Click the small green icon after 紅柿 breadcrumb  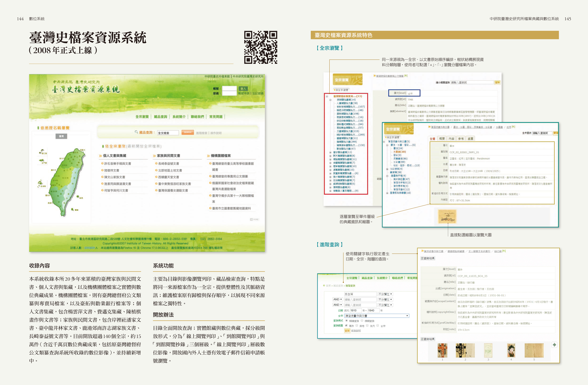tap(513, 126)
